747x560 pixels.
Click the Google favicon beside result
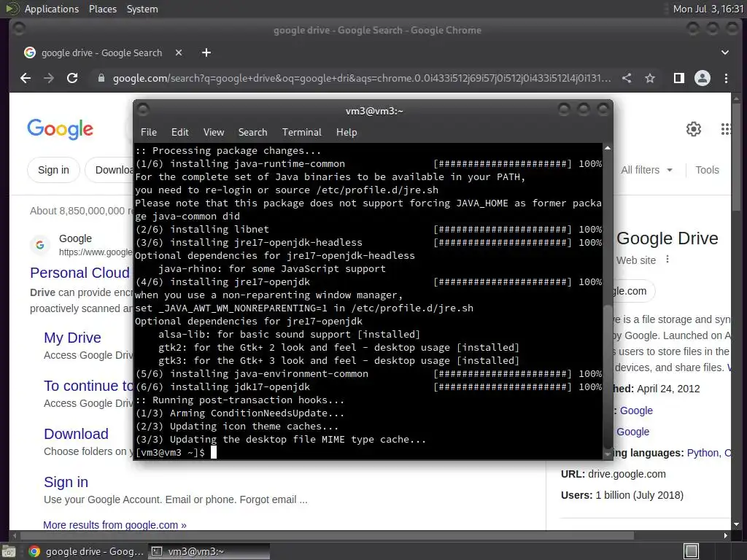pyautogui.click(x=40, y=245)
